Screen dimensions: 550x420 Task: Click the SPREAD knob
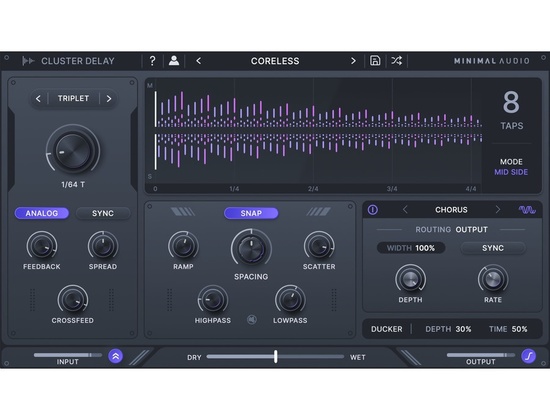pos(103,246)
